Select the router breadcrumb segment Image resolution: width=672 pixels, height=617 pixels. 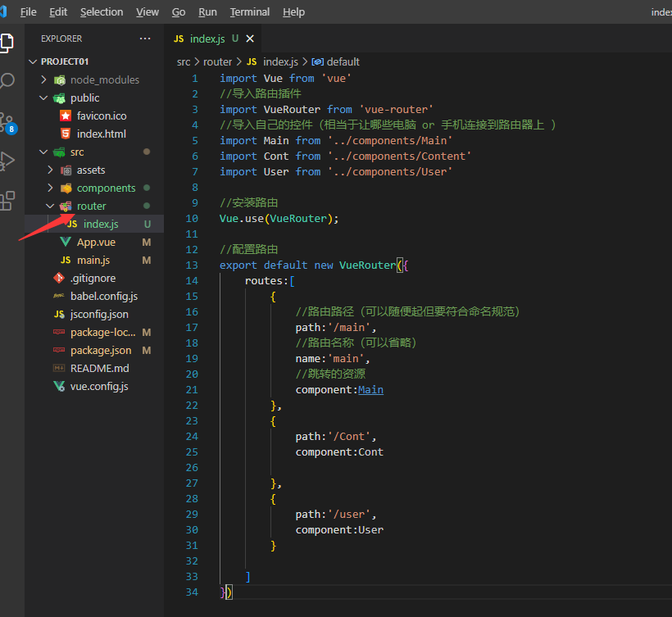click(218, 61)
